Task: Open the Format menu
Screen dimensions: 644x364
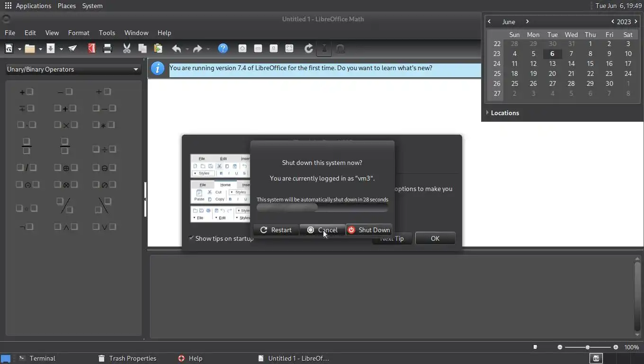Action: coord(79,33)
